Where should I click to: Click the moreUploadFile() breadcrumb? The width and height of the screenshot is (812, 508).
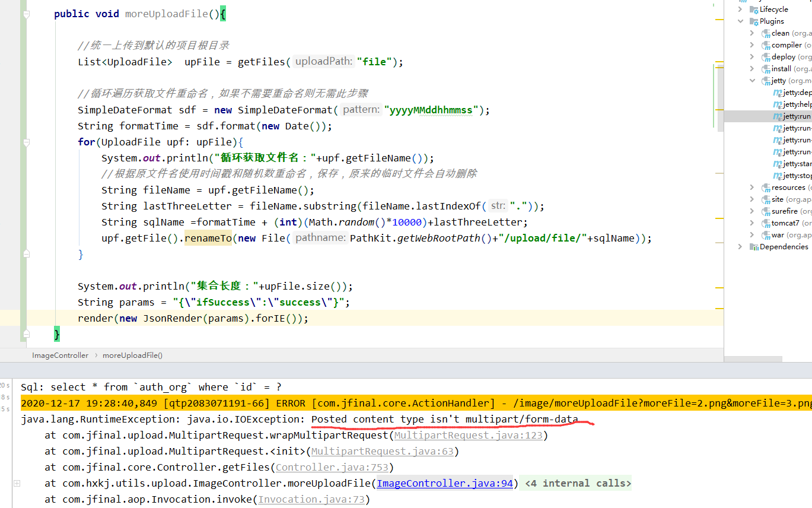coord(132,355)
